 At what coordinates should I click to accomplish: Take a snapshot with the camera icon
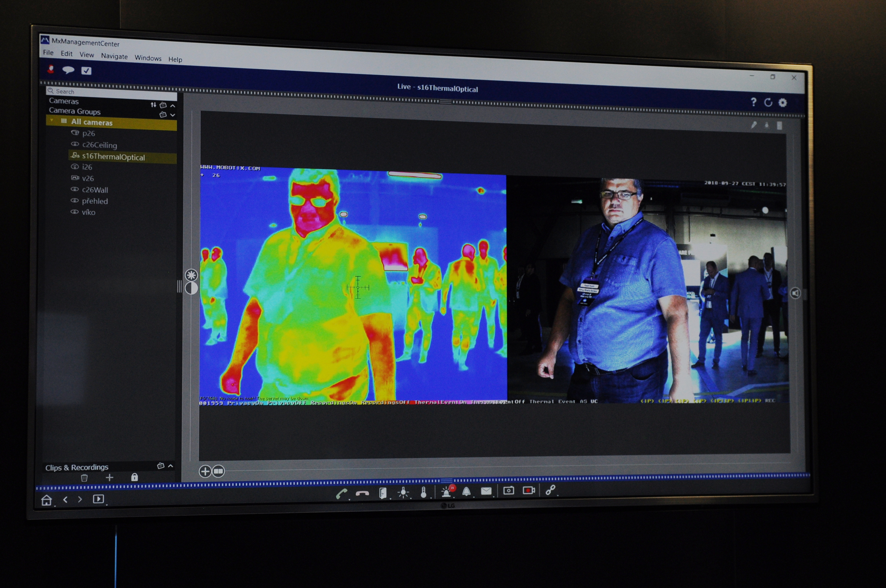tap(509, 490)
